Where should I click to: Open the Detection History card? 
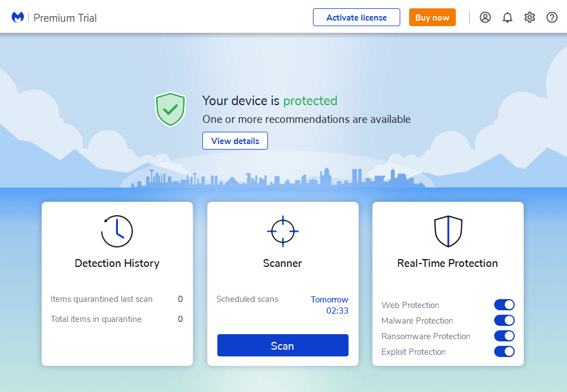(x=117, y=263)
